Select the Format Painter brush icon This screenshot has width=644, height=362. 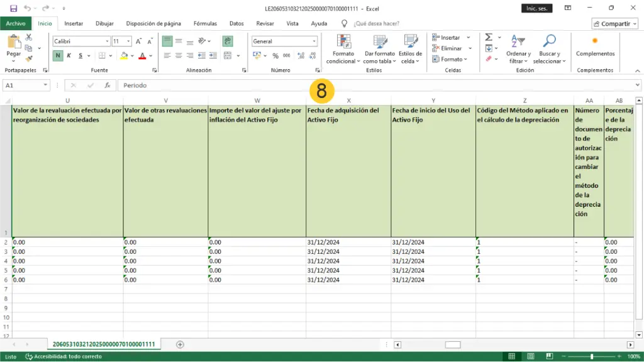point(29,58)
